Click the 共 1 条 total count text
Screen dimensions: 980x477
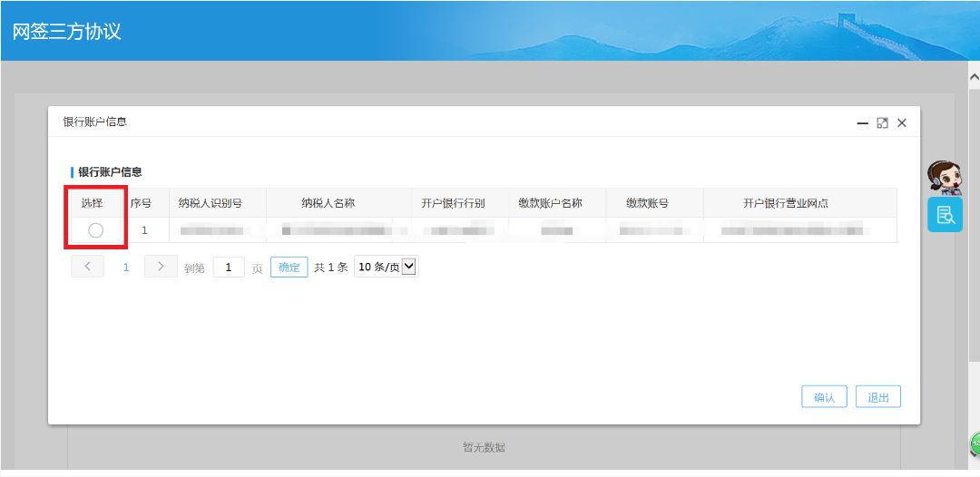pos(330,268)
